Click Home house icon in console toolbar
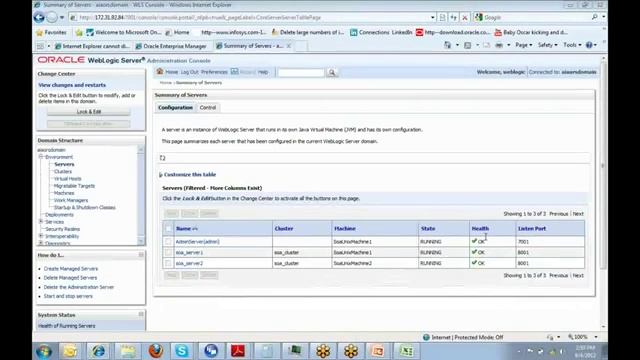The image size is (640, 360). click(160, 71)
